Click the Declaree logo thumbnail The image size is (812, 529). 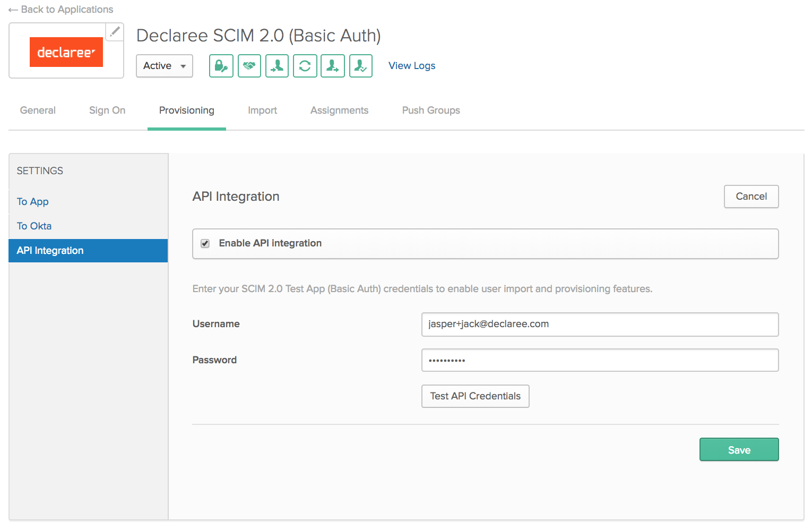[66, 52]
